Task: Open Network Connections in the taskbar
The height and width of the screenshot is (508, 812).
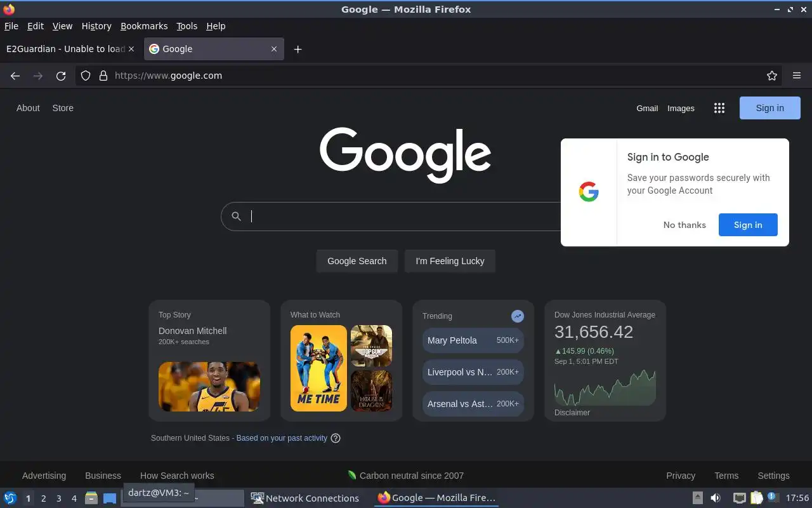Action: click(305, 498)
